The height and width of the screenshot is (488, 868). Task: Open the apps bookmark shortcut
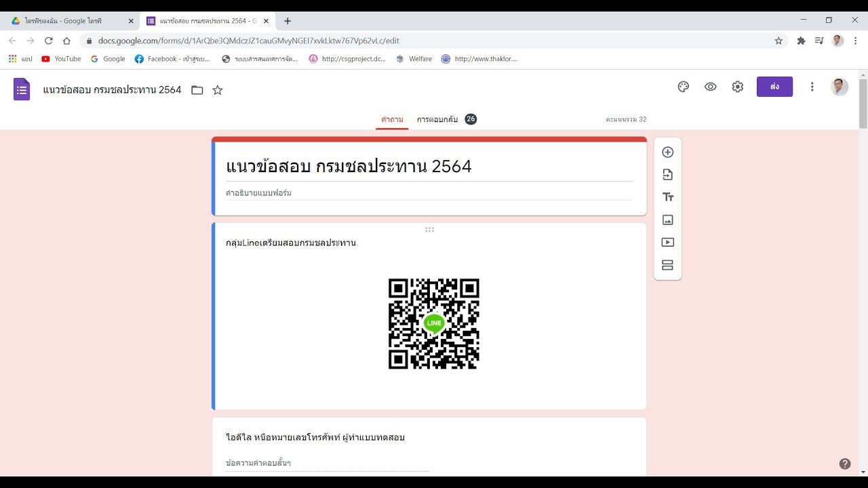click(20, 59)
